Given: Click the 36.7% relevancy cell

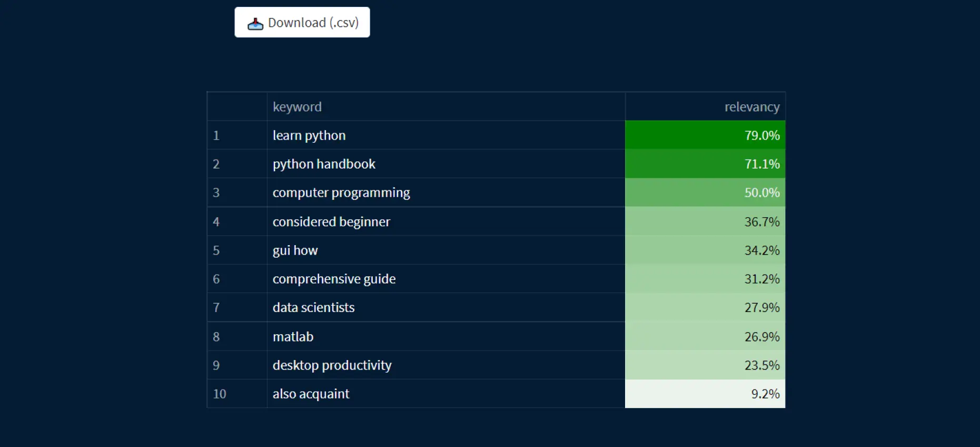Looking at the screenshot, I should (x=705, y=221).
